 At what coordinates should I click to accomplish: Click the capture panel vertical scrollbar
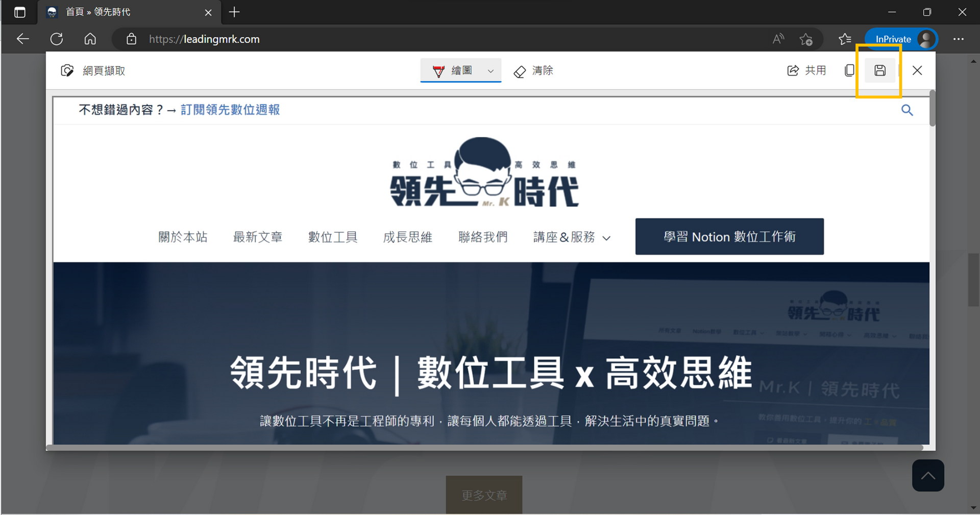click(x=932, y=109)
